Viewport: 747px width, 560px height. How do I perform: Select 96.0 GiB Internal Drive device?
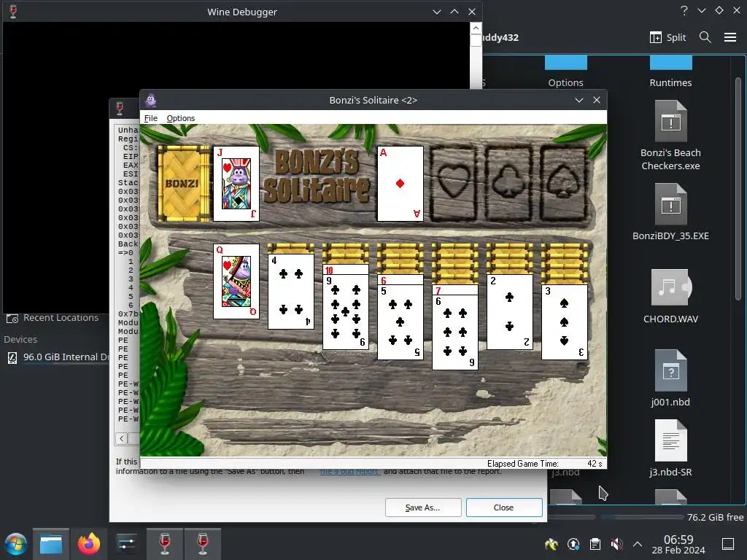pos(58,357)
